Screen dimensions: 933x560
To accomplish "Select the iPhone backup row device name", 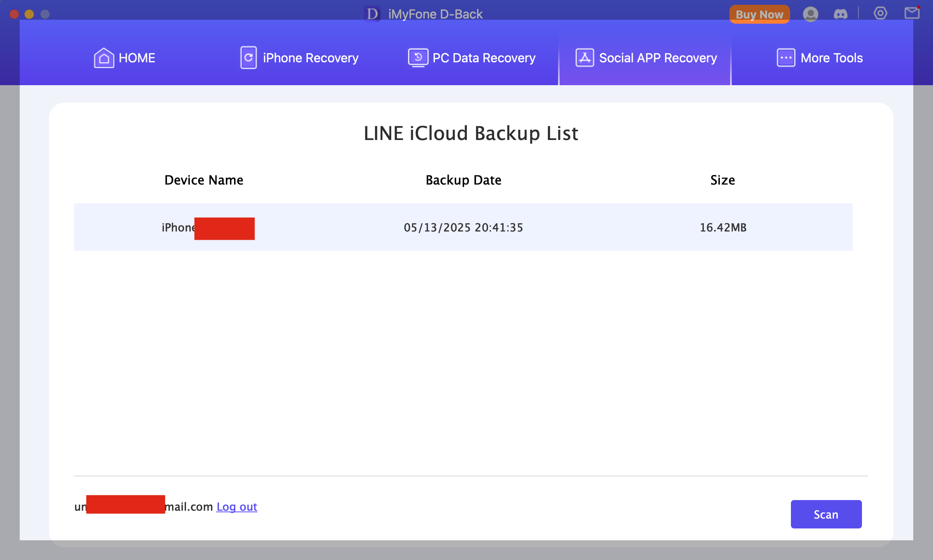I will [208, 228].
